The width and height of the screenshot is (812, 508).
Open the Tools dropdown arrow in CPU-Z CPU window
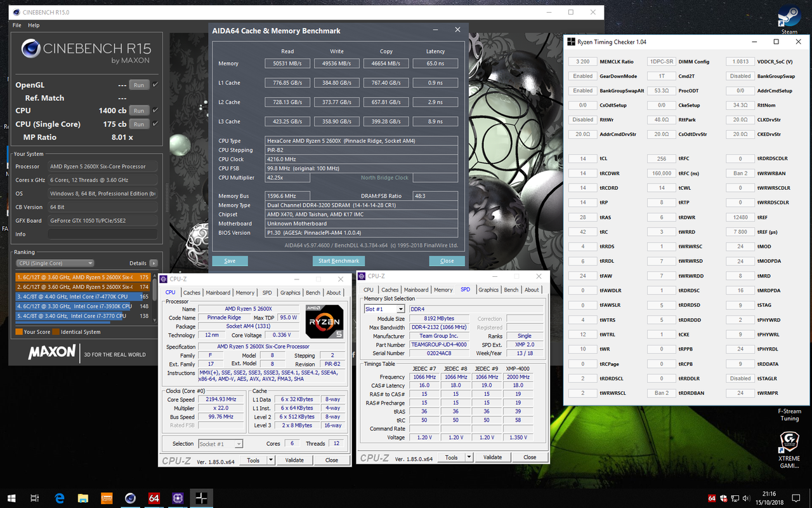[x=271, y=460]
